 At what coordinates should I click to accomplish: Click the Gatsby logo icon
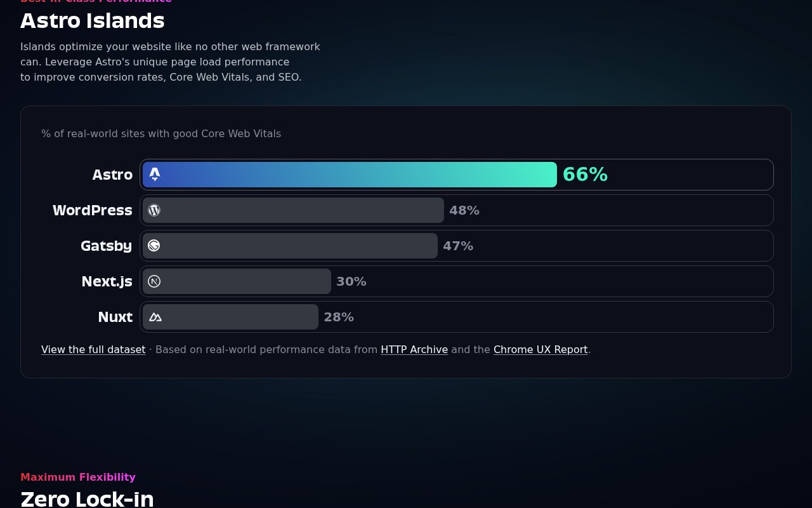[x=154, y=246]
